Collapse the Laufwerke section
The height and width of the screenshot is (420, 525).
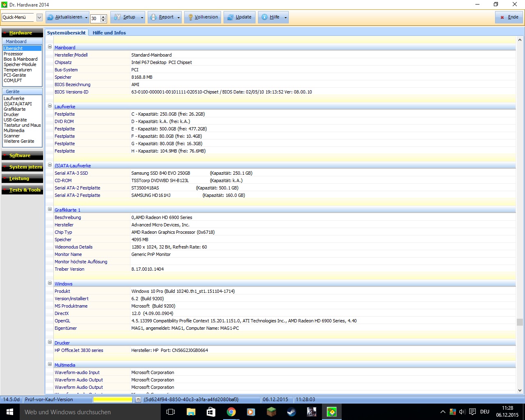(50, 106)
